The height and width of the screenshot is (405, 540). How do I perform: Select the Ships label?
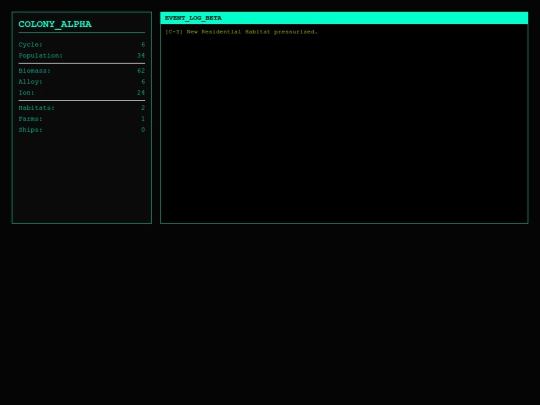[31, 130]
